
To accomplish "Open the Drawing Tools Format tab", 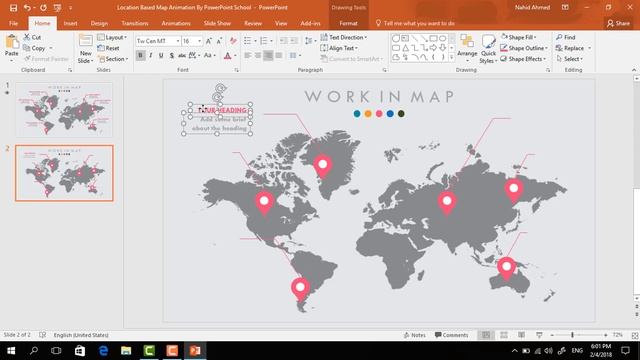I will [x=348, y=23].
